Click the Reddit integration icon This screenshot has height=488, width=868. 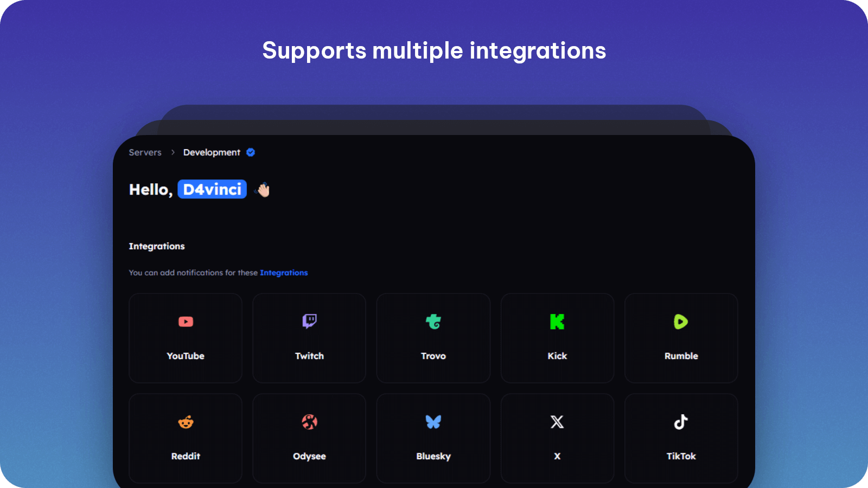click(x=186, y=422)
